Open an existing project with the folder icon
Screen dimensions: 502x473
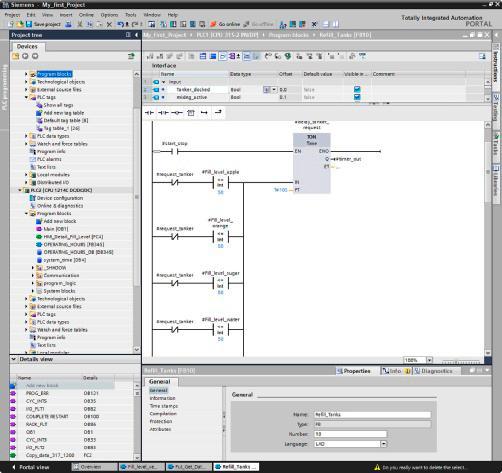tap(20, 24)
